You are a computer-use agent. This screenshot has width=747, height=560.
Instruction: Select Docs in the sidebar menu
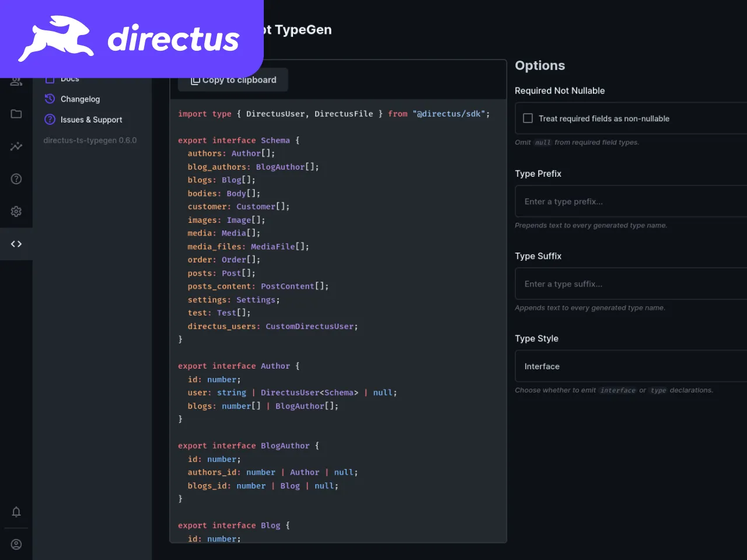pyautogui.click(x=69, y=78)
